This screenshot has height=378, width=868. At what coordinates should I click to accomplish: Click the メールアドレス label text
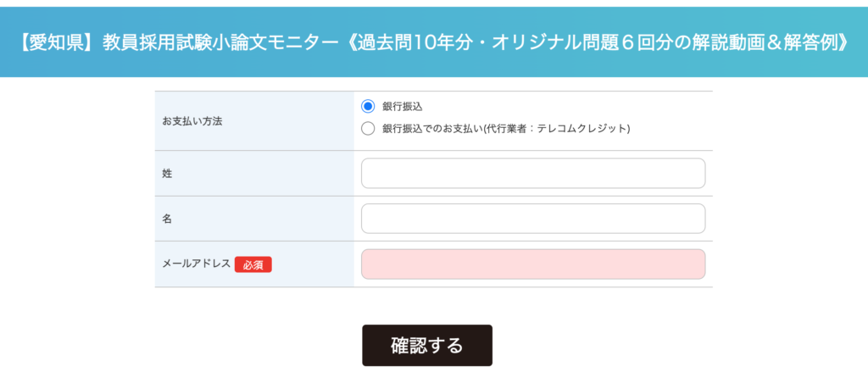[196, 264]
